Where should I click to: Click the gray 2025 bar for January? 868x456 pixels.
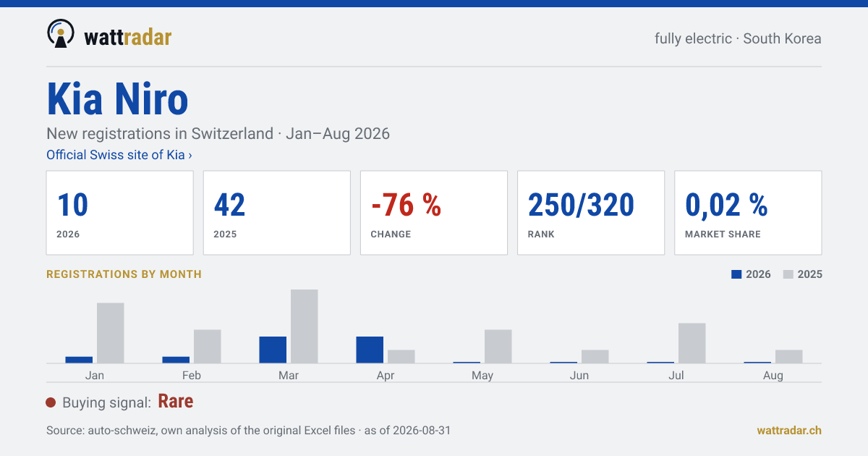pyautogui.click(x=111, y=333)
